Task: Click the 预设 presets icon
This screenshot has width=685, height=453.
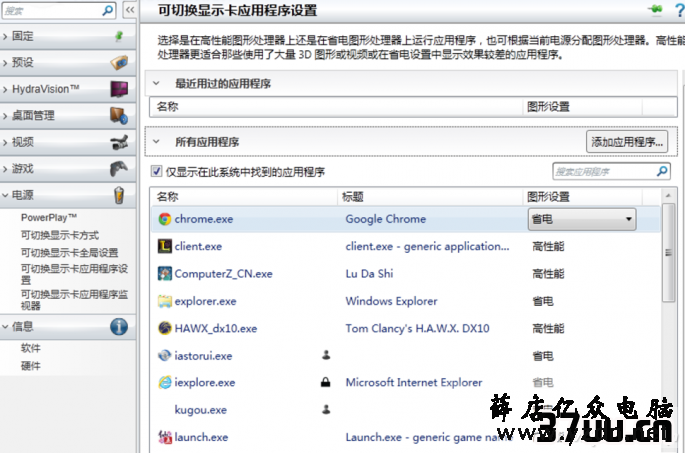Action: [x=119, y=63]
